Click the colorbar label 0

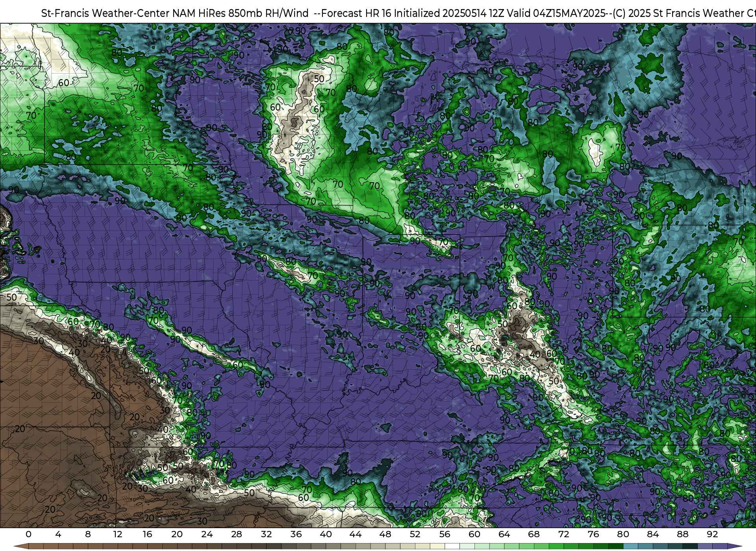pyautogui.click(x=28, y=534)
